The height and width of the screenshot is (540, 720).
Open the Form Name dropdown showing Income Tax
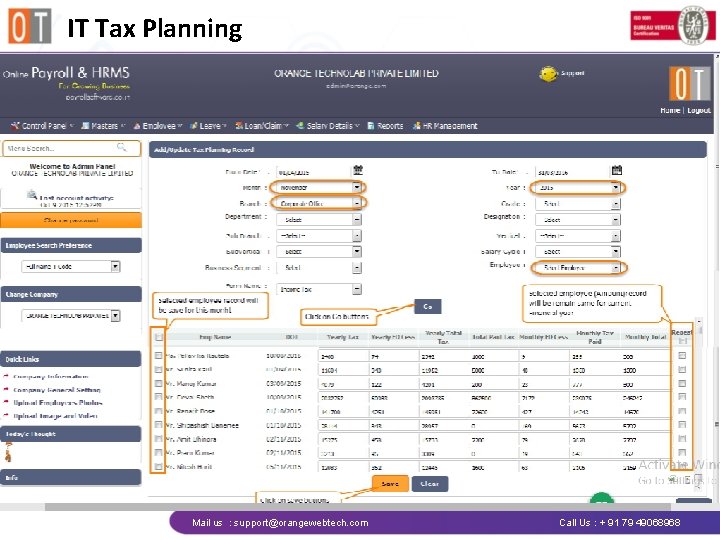coord(319,289)
